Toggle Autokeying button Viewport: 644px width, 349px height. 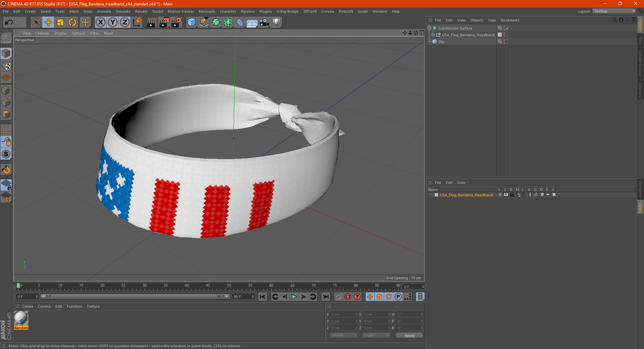pyautogui.click(x=348, y=297)
